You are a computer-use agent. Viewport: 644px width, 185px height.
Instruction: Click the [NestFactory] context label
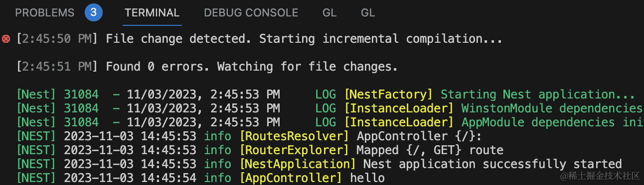coord(388,94)
